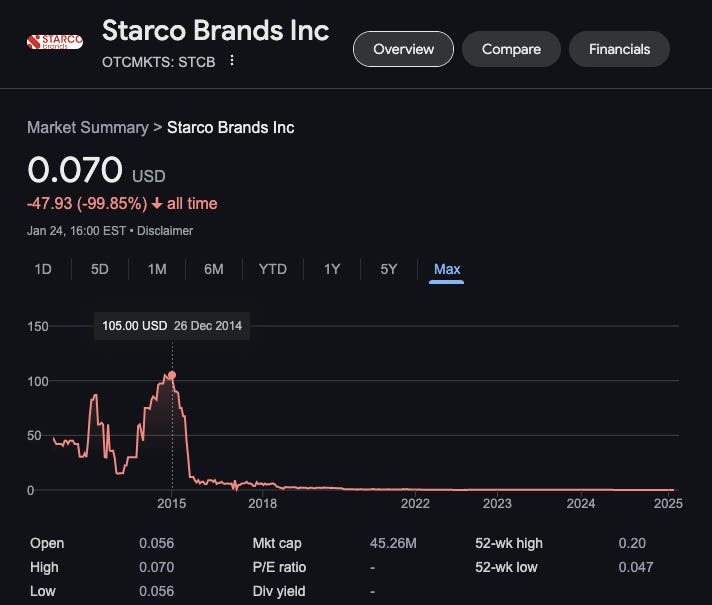Choose the 1M chart range

point(157,269)
